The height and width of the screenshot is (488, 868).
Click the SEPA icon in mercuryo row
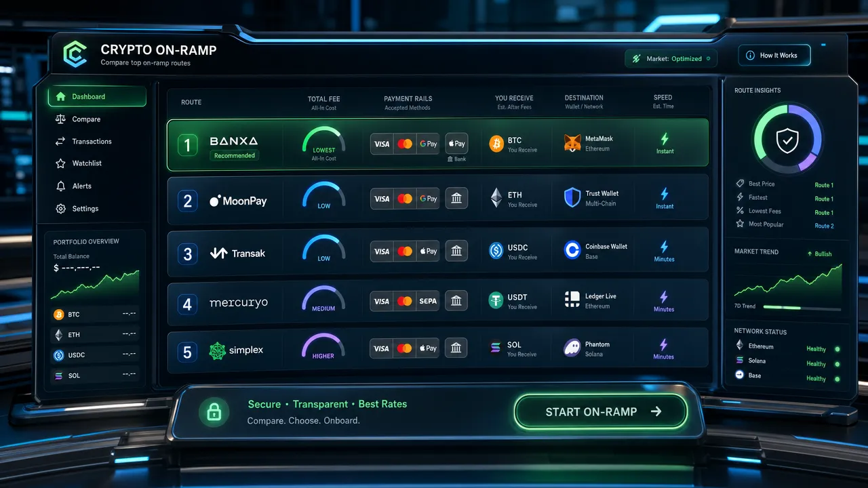(x=428, y=301)
